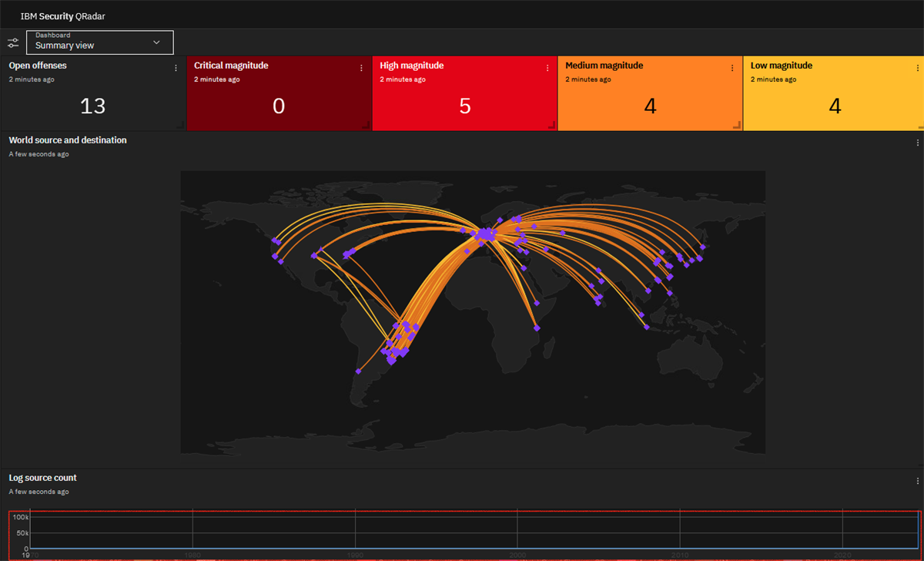The width and height of the screenshot is (924, 561).
Task: Click the Low magnitude widget title
Action: tap(781, 66)
